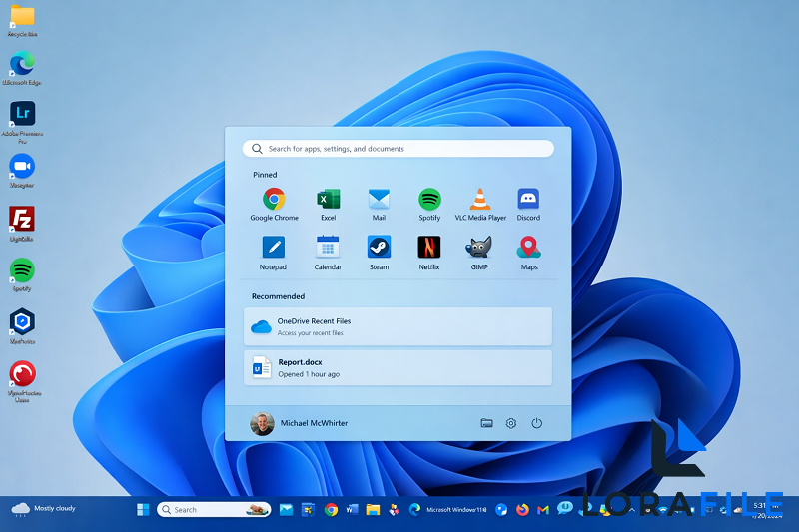This screenshot has height=532, width=799.
Task: Open the Discord app
Action: (528, 205)
